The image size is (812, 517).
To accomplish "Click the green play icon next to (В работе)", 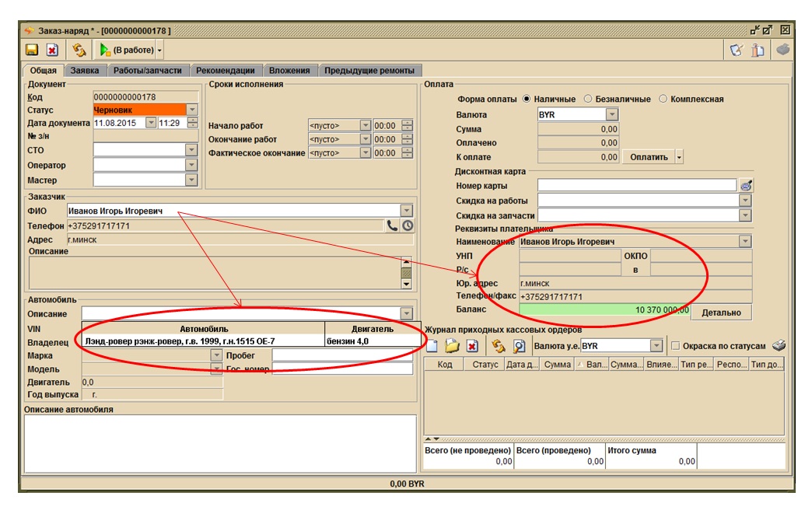I will coord(104,50).
